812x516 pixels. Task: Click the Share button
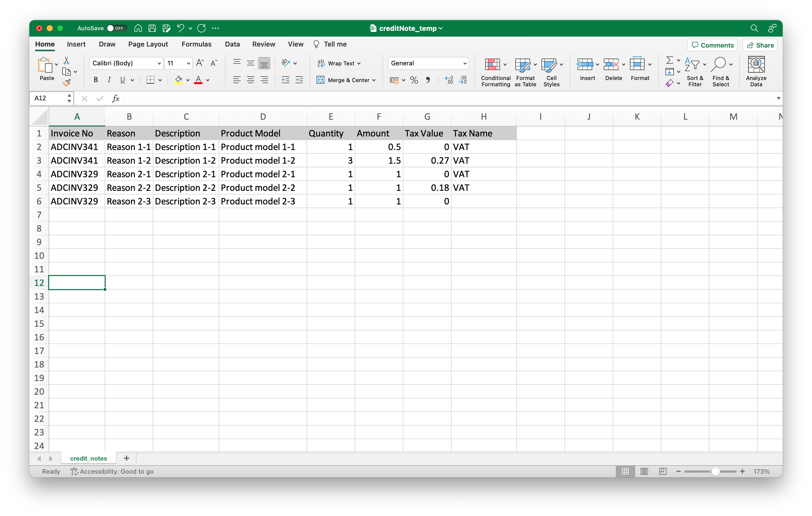(759, 45)
